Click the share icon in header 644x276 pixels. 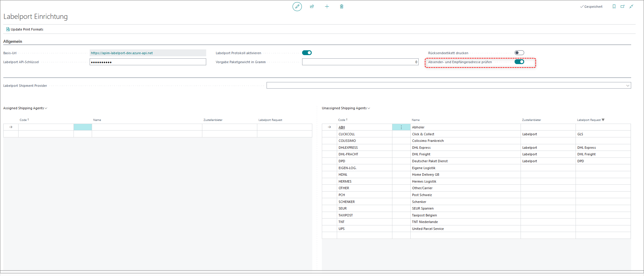pyautogui.click(x=312, y=7)
